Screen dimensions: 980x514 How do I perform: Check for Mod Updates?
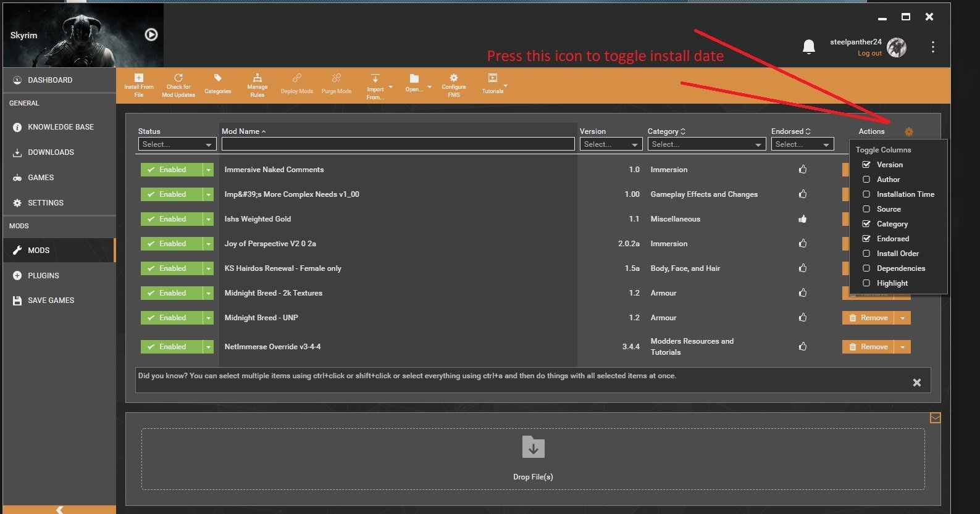[178, 85]
